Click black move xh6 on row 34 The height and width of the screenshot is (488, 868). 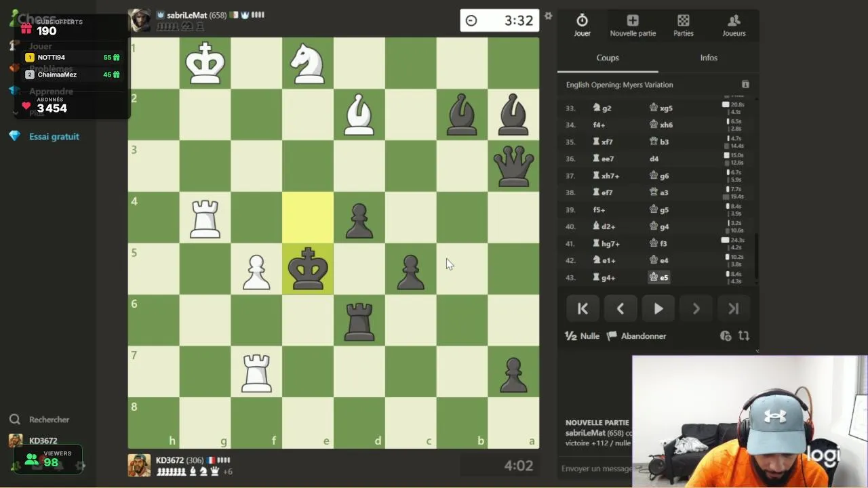(661, 125)
